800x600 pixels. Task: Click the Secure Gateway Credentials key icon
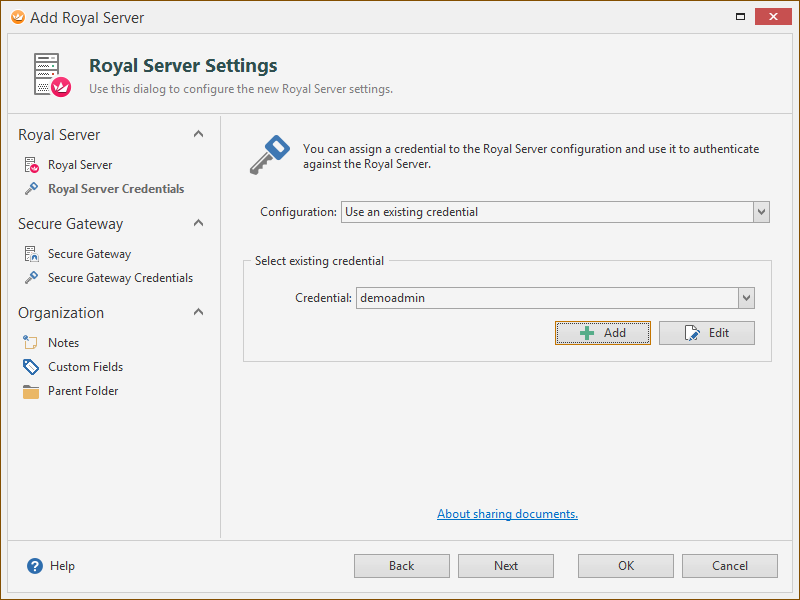point(32,278)
